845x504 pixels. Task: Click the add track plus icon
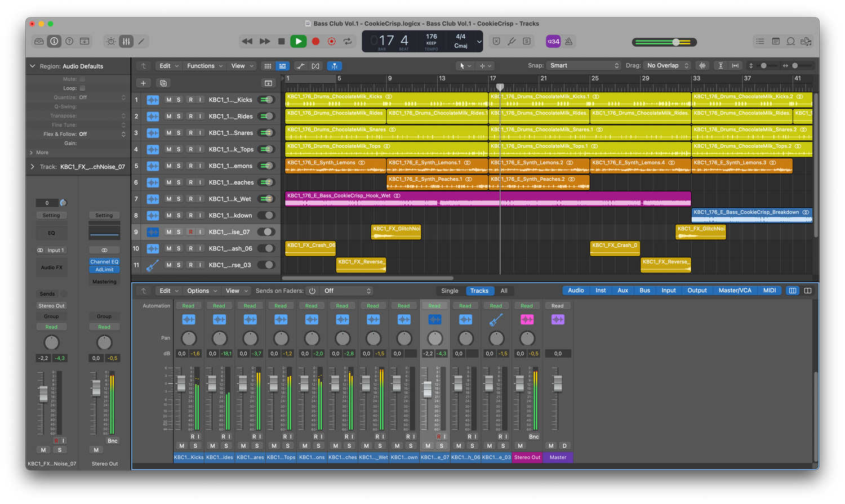click(x=143, y=83)
